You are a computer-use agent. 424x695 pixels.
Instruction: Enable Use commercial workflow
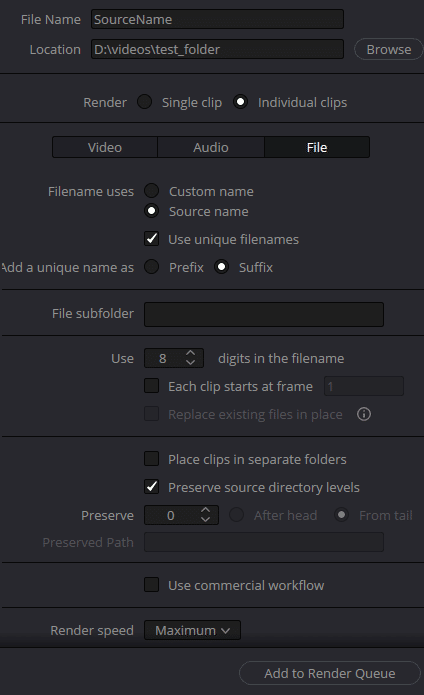pos(152,585)
